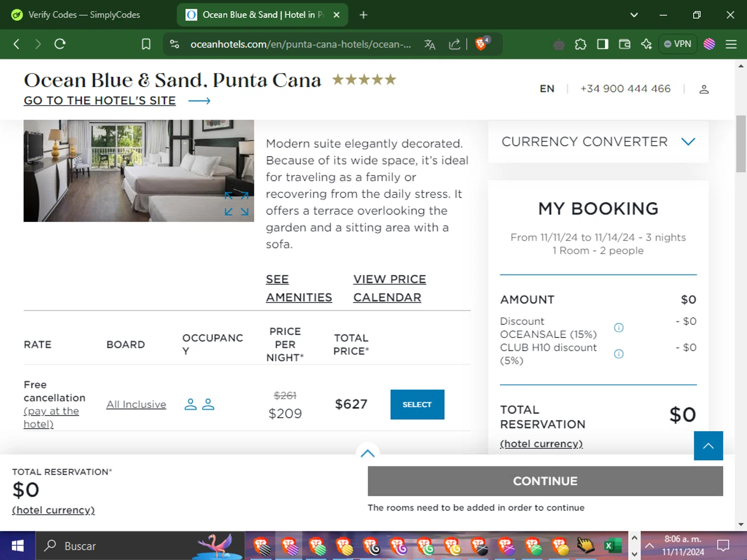Viewport: 747px width, 560px height.
Task: Click the Ocean Blue & Sand title
Action: pyautogui.click(x=172, y=80)
